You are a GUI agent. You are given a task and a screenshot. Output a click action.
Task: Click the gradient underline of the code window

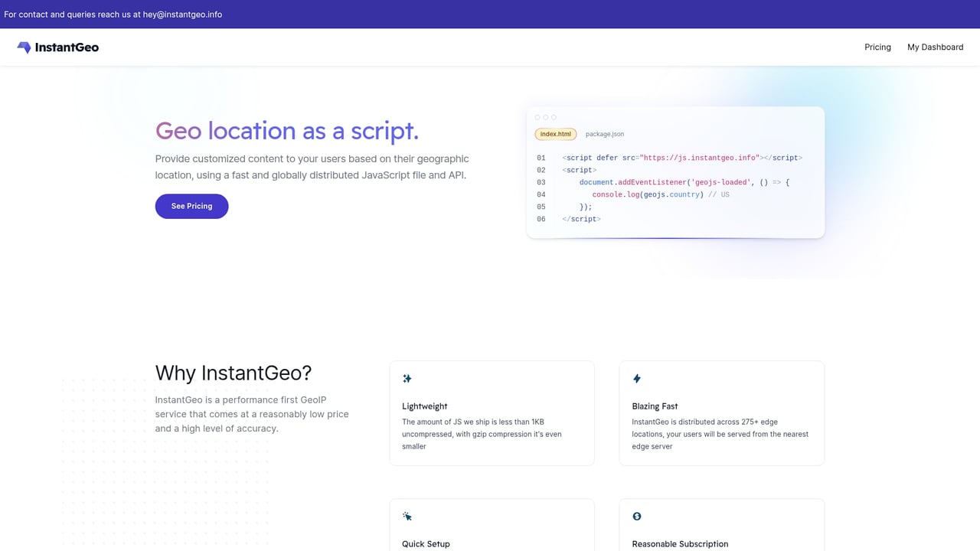click(x=675, y=238)
